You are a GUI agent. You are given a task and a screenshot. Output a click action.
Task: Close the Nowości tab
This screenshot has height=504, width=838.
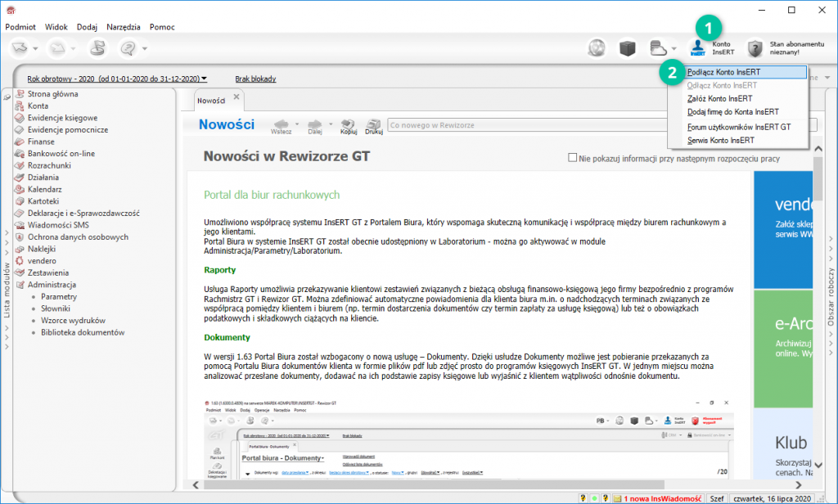pos(237,97)
